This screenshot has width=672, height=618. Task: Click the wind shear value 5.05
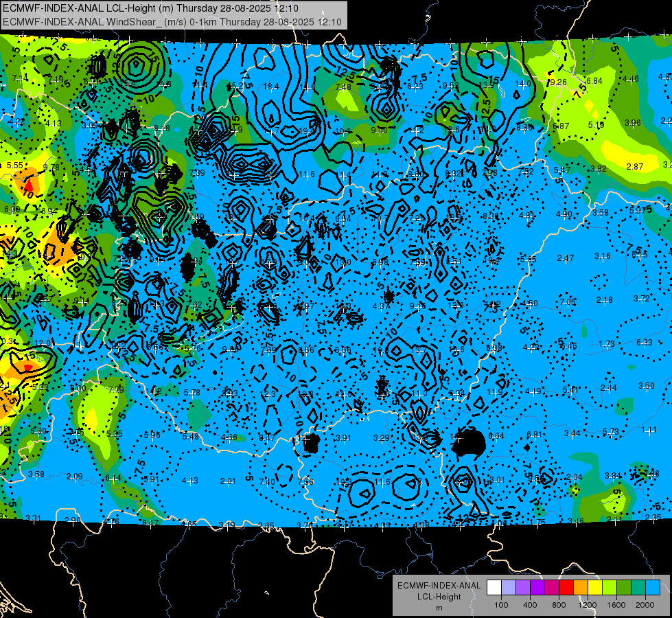point(115,433)
